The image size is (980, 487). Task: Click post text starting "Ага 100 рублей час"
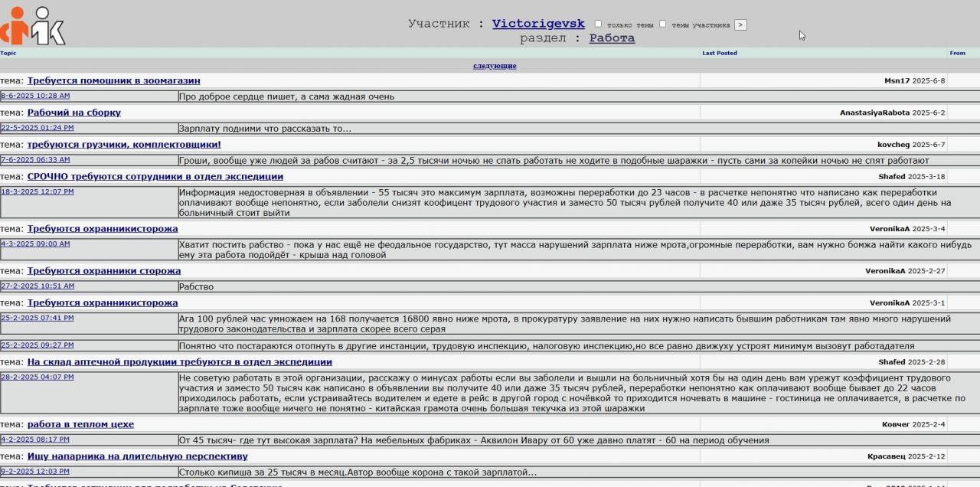(564, 324)
